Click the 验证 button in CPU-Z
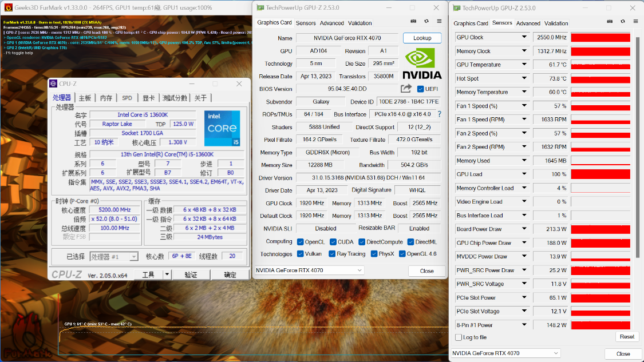This screenshot has height=362, width=644. [191, 275]
